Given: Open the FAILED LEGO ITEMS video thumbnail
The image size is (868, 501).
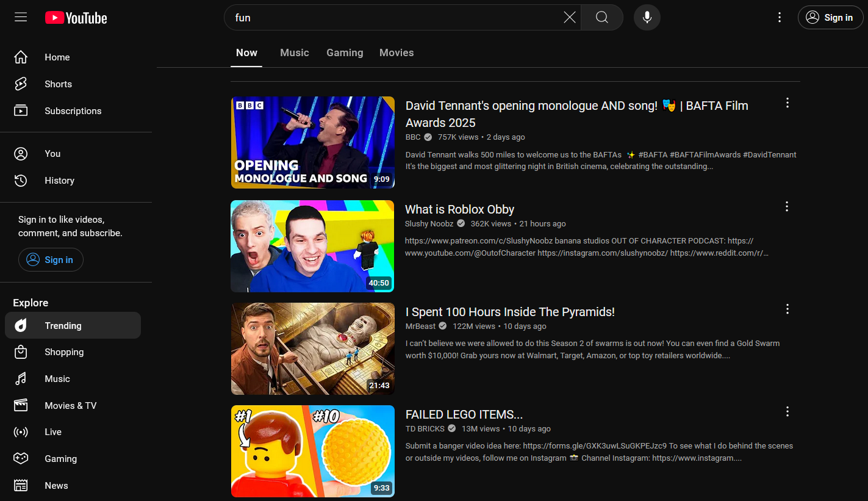Looking at the screenshot, I should pos(312,451).
